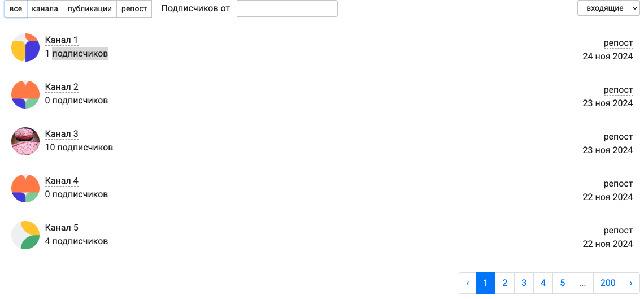Open the 'входящие' dropdown

pos(608,8)
